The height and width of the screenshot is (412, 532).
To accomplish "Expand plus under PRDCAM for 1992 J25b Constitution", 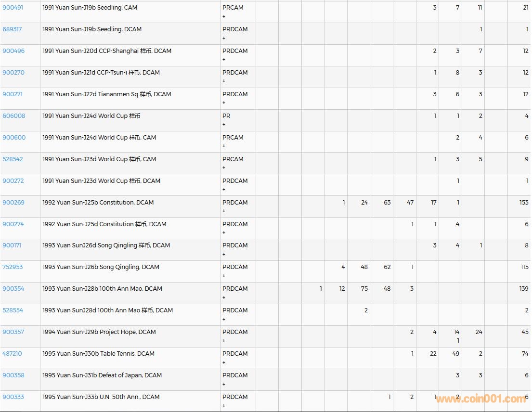I will click(224, 211).
